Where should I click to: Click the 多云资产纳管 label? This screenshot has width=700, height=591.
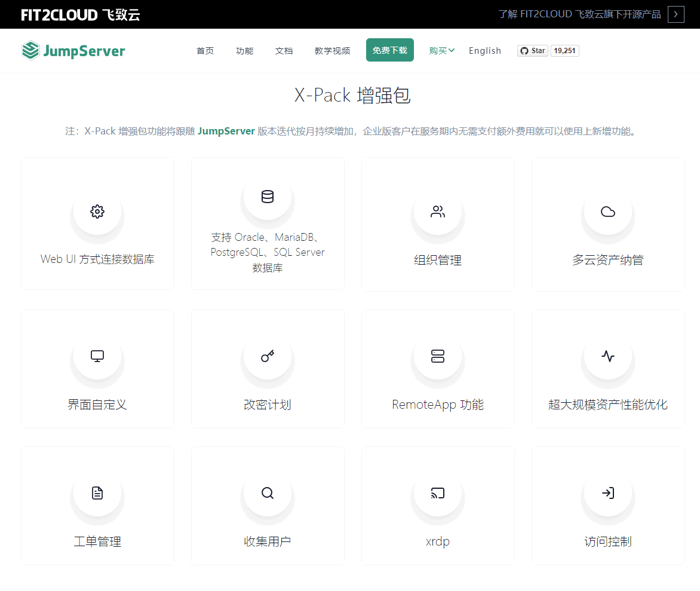(x=608, y=260)
